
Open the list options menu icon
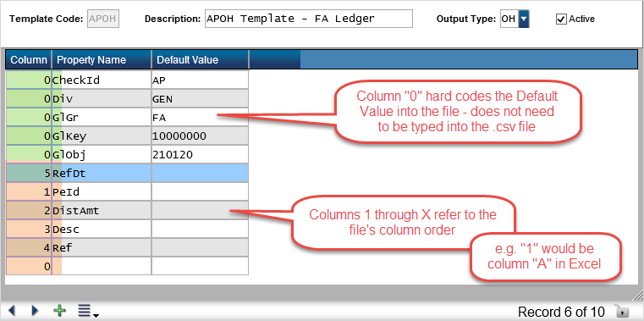(84, 310)
